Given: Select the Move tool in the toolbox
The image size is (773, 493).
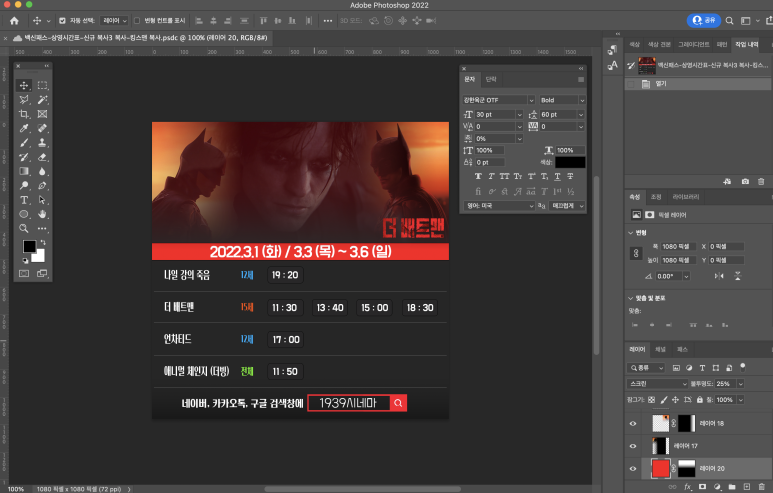Looking at the screenshot, I should point(24,85).
